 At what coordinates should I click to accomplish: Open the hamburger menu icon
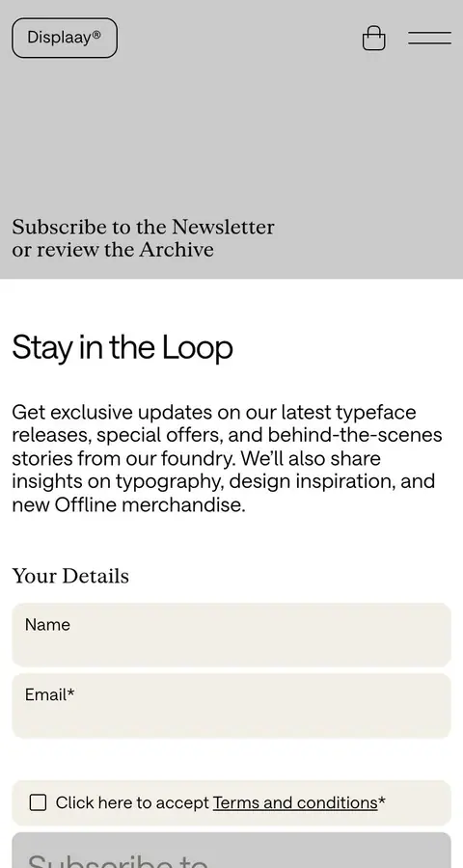[x=430, y=39]
